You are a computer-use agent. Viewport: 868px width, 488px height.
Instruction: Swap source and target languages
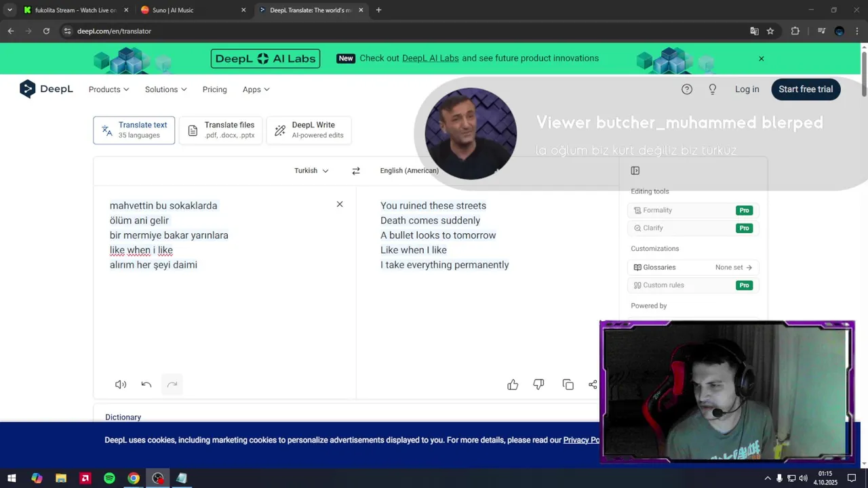click(356, 171)
